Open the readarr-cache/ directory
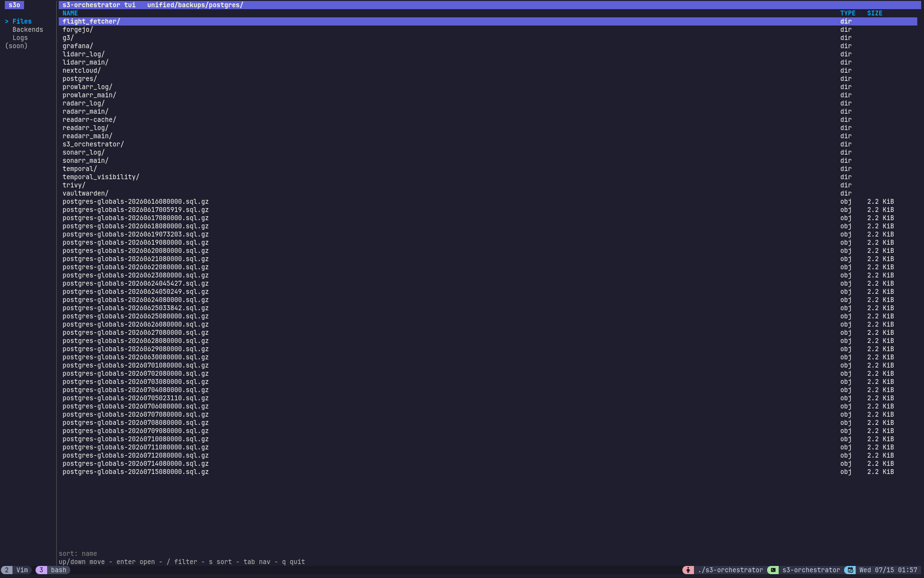924x578 pixels. [x=488, y=119]
